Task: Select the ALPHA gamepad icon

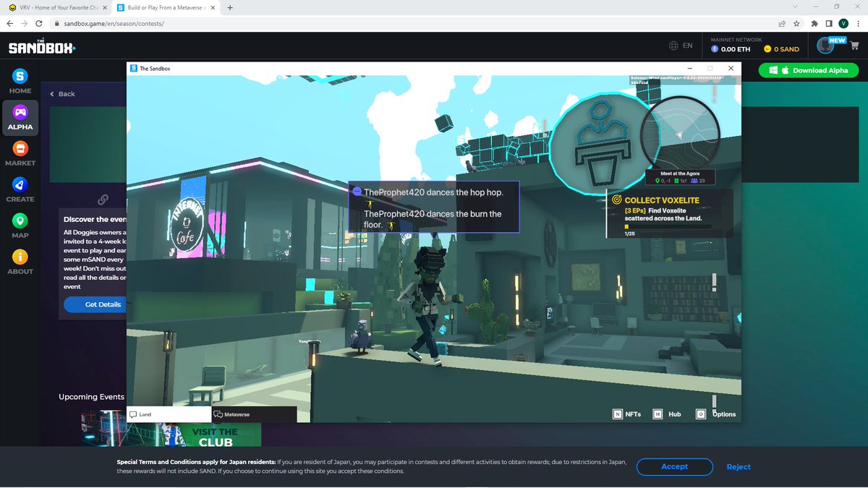Action: coord(20,112)
